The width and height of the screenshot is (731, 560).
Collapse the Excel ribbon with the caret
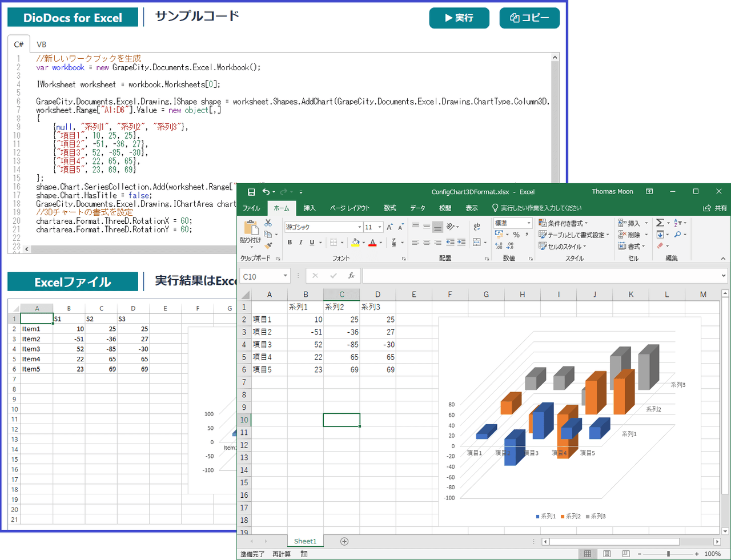[x=723, y=259]
